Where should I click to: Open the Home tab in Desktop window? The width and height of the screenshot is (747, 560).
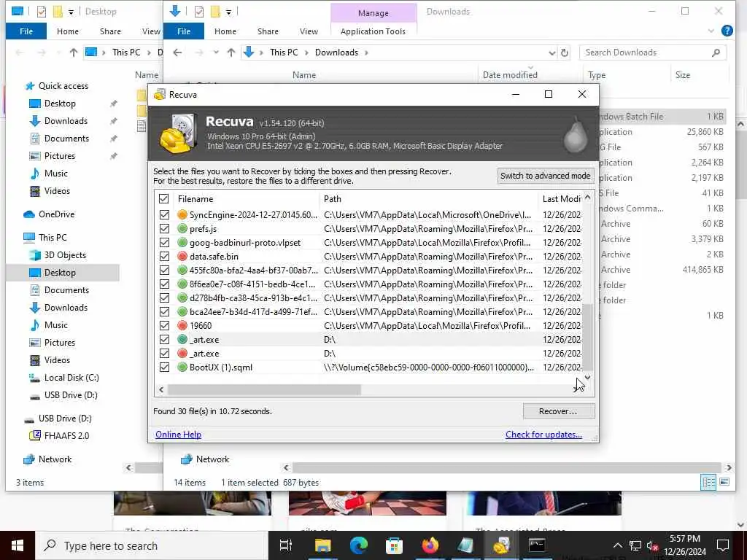[68, 31]
